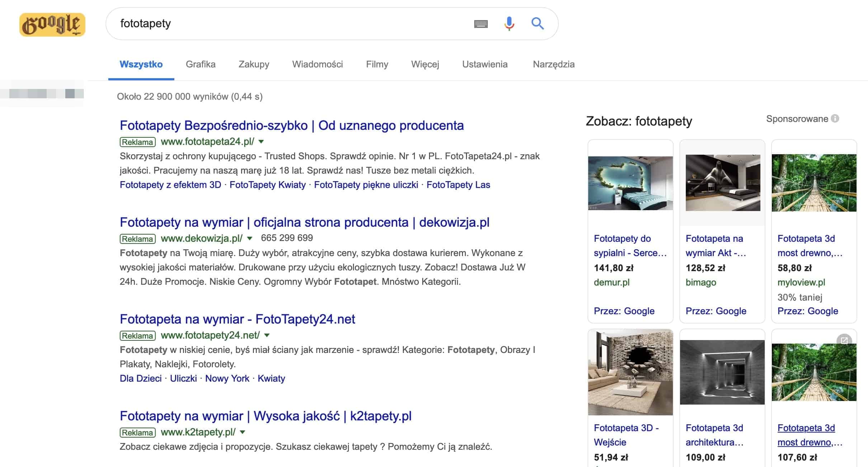
Task: Open the on-screen keyboard icon
Action: pyautogui.click(x=481, y=24)
